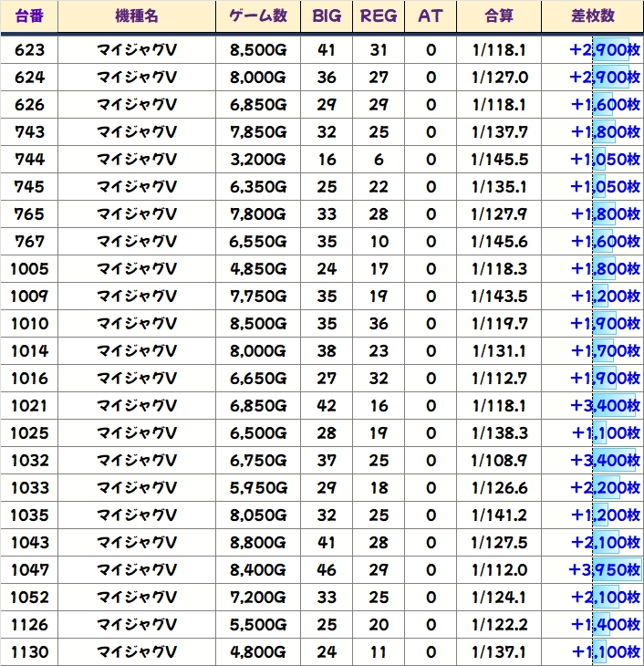Click machine number 1005 cell

[x=29, y=269]
